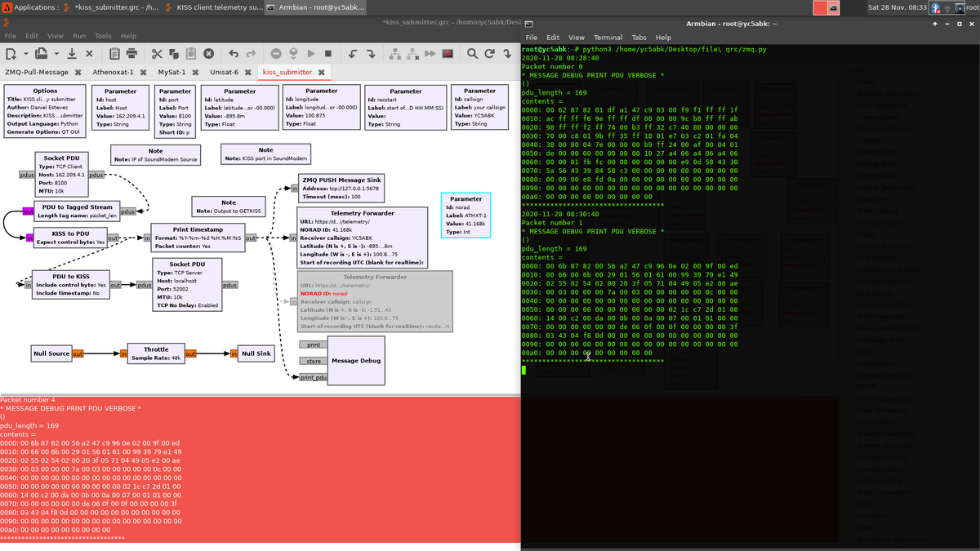Select the norad Parameter block

[465, 216]
